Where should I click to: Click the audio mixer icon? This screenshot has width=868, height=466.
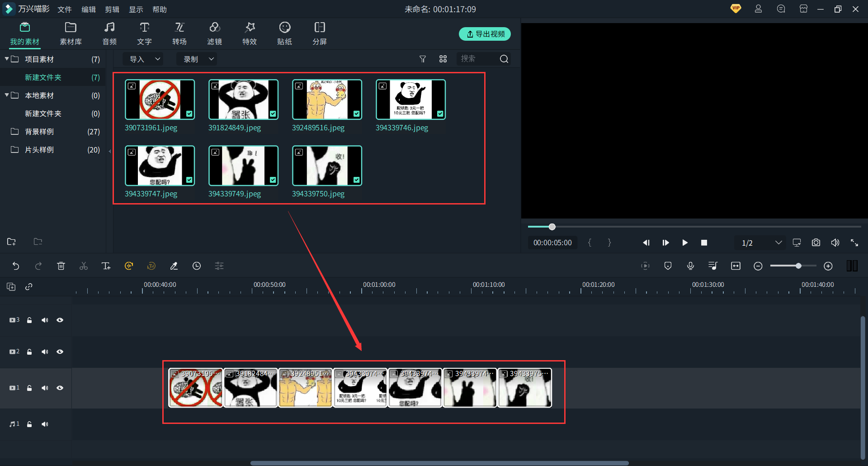(713, 266)
